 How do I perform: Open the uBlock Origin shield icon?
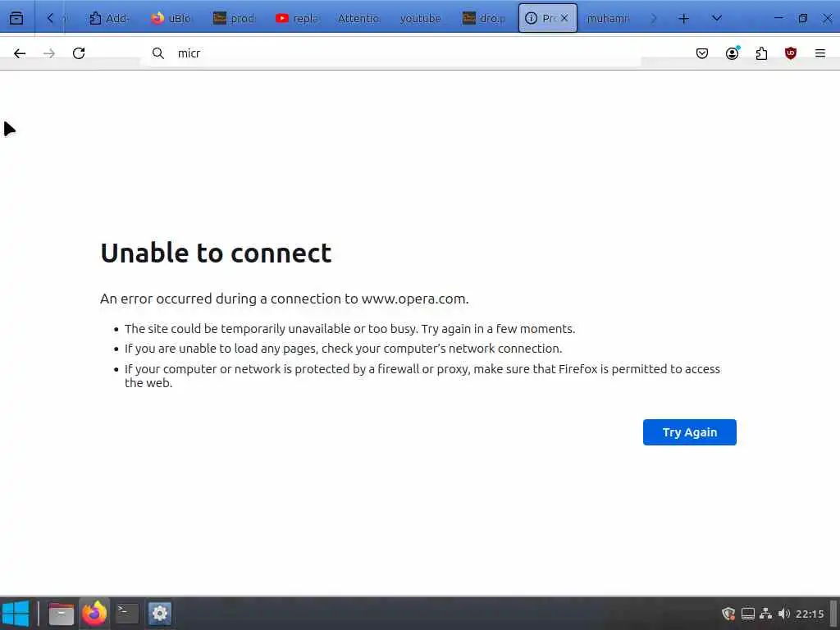click(x=791, y=53)
